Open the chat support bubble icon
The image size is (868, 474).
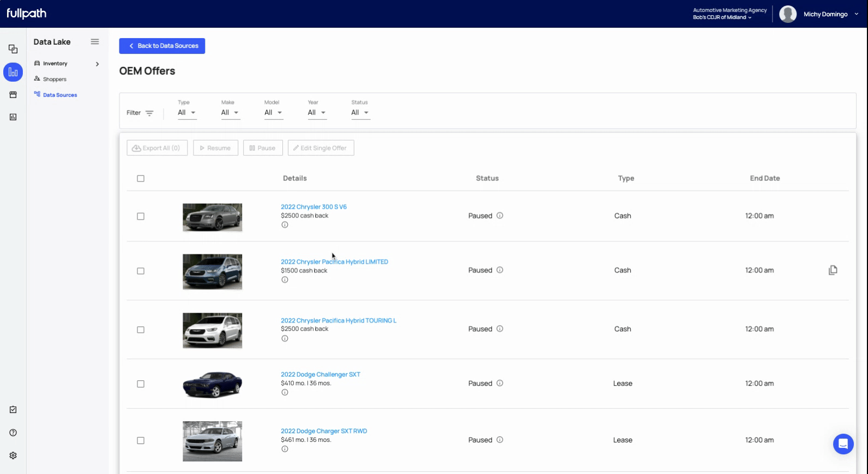coord(843,444)
